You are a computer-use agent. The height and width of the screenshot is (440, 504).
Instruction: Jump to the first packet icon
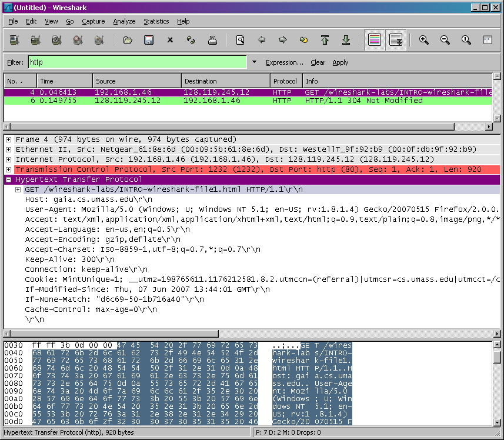coord(325,40)
